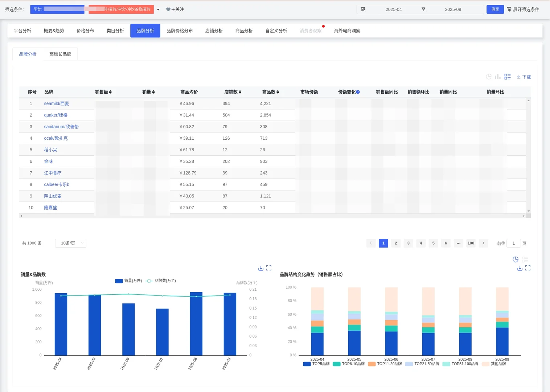Screen dimensions: 550x392
Task: Open the 店铺分析 tab
Action: [x=214, y=31]
